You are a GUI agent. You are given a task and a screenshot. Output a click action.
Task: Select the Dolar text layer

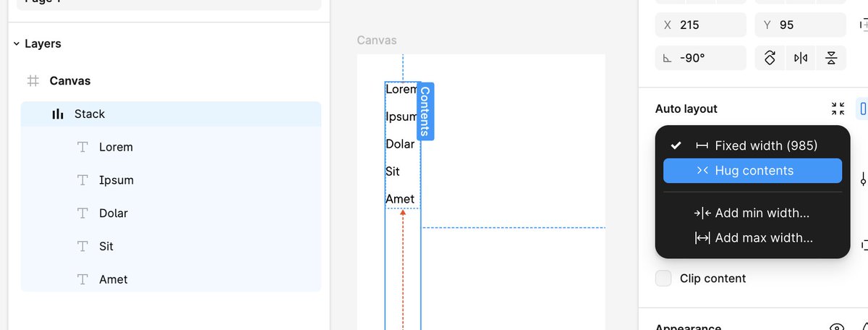pos(171,213)
